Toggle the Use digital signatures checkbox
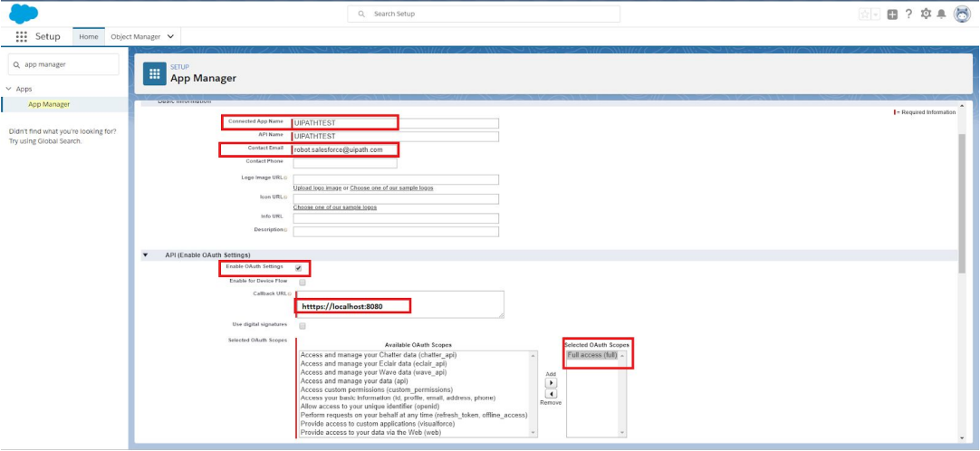Image resolution: width=980 pixels, height=451 pixels. click(303, 326)
